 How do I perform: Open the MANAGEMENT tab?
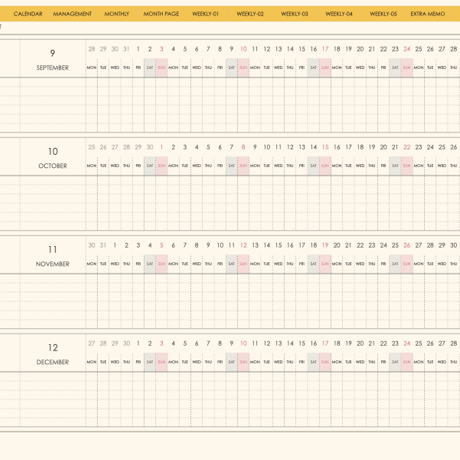(72, 14)
